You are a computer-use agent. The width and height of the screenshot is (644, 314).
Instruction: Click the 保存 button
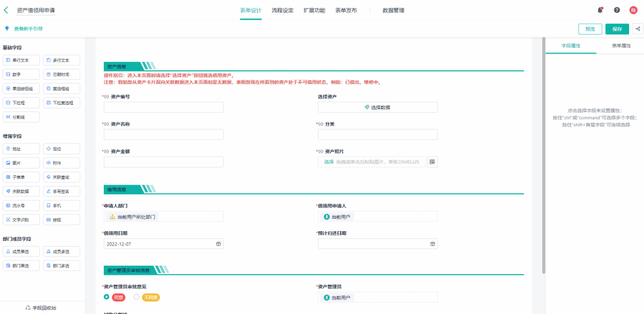coord(617,29)
